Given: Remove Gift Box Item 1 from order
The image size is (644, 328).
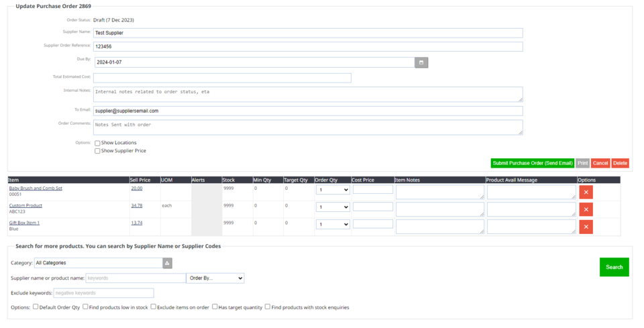Looking at the screenshot, I should pos(586,227).
